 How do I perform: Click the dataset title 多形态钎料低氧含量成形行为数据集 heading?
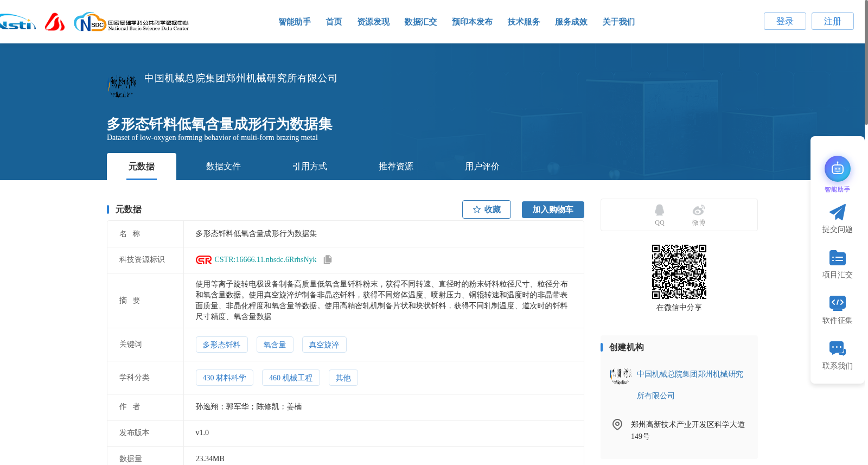(220, 124)
